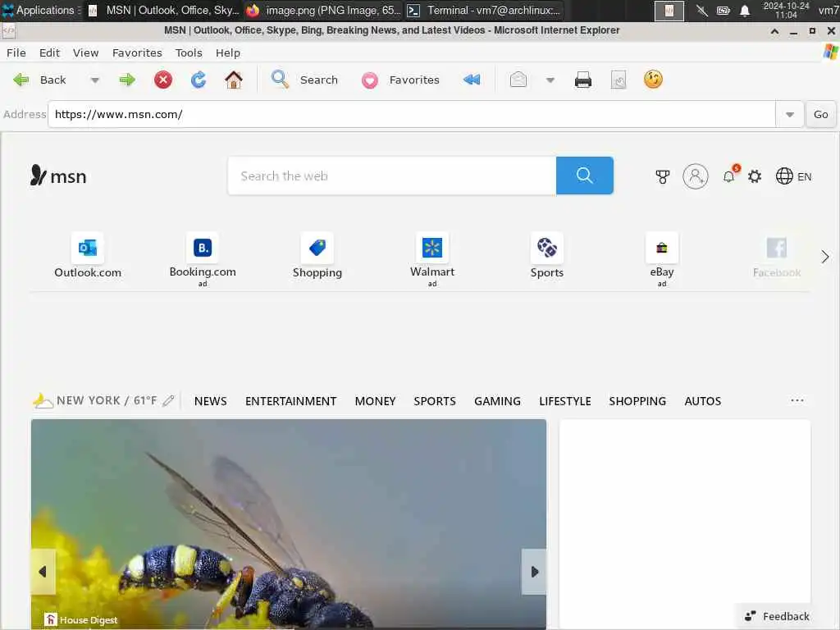The image size is (840, 630).
Task: Click the winking smiley Messenger icon
Action: pyautogui.click(x=653, y=80)
